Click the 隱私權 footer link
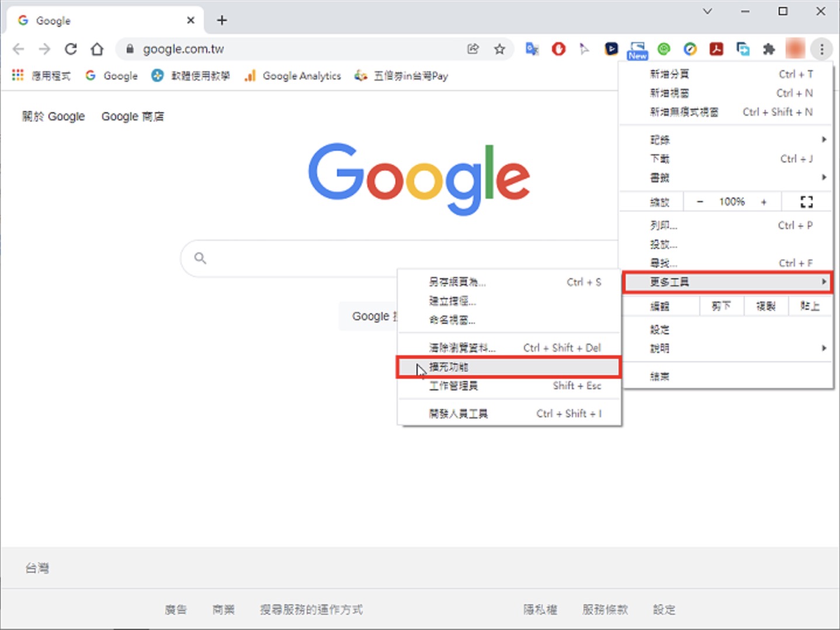 540,610
